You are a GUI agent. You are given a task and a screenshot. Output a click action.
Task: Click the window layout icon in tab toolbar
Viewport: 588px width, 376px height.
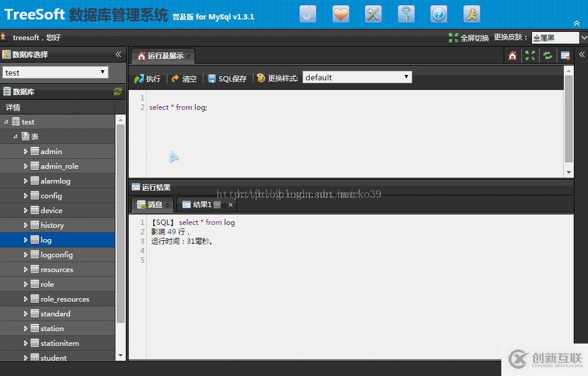pos(565,55)
